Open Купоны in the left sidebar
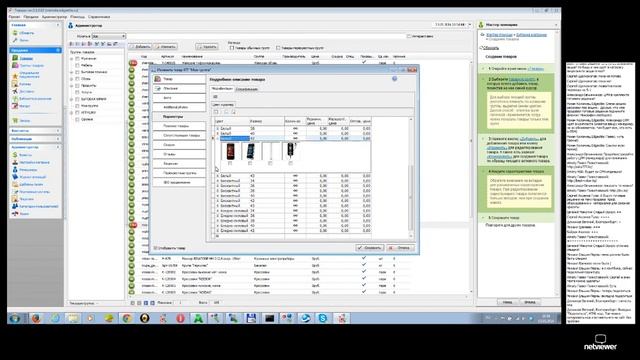The height and width of the screenshot is (360, 640). [25, 84]
